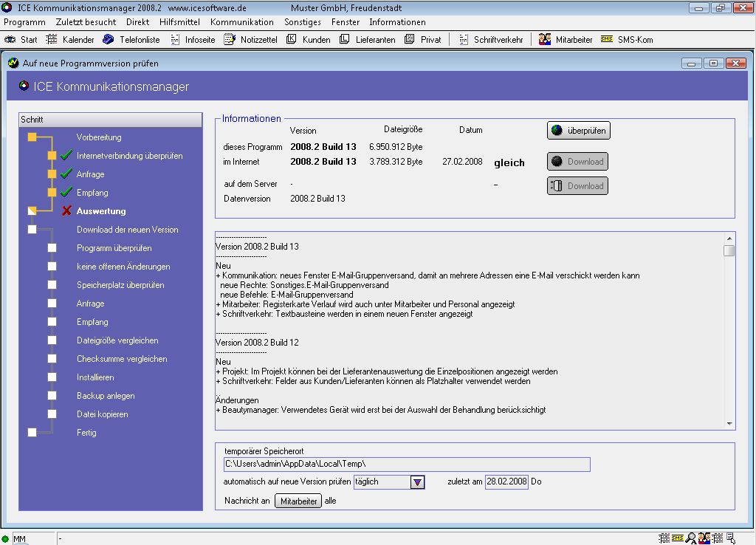Click the Notizzettel toolbar icon
The width and height of the screenshot is (756, 545).
[228, 40]
